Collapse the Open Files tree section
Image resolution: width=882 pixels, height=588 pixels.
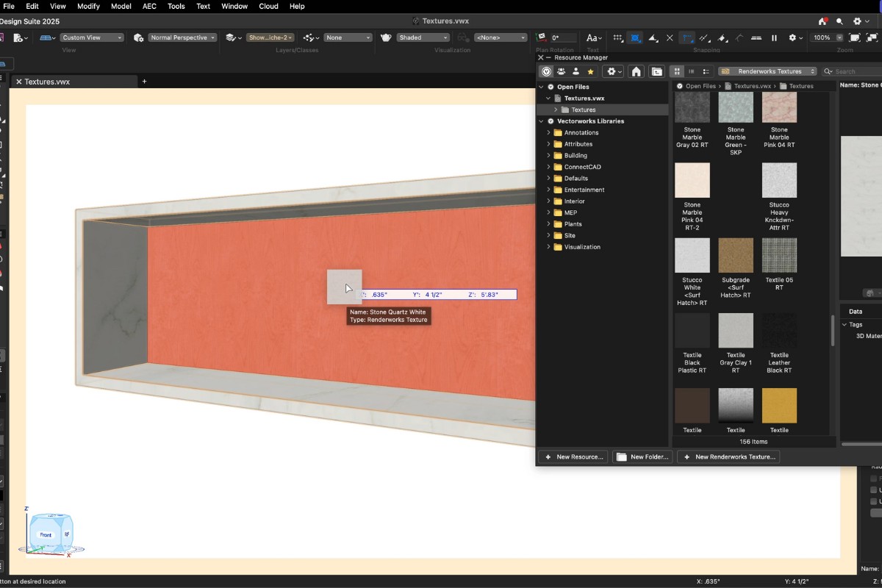point(541,86)
